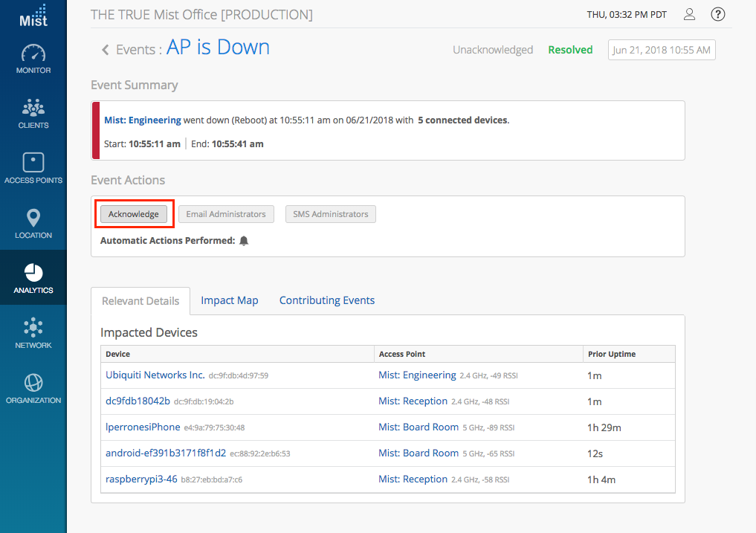Go back using the Events chevron
756x533 pixels.
tap(106, 50)
